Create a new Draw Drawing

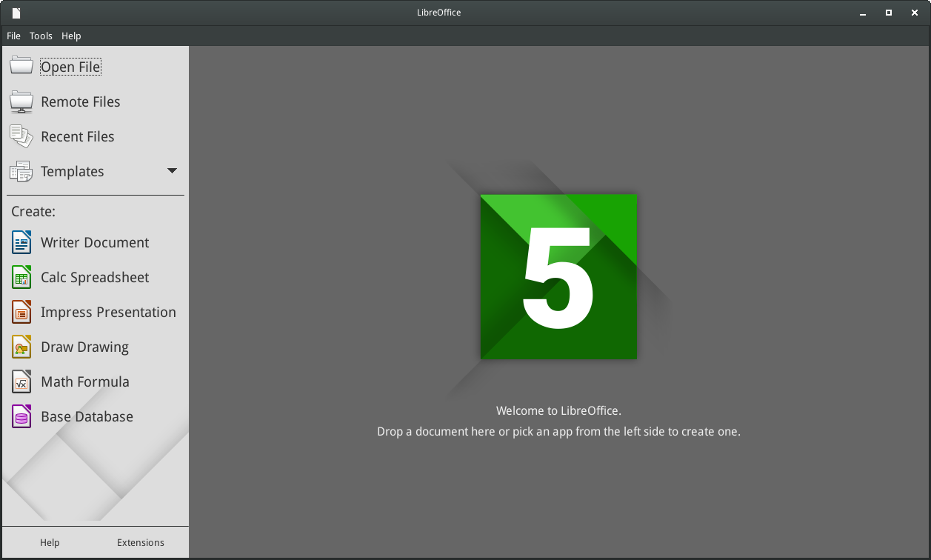(x=84, y=347)
